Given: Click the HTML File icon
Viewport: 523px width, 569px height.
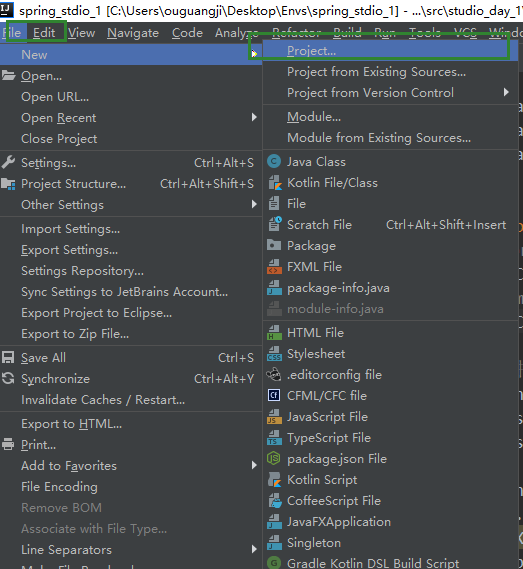Looking at the screenshot, I should tap(274, 333).
